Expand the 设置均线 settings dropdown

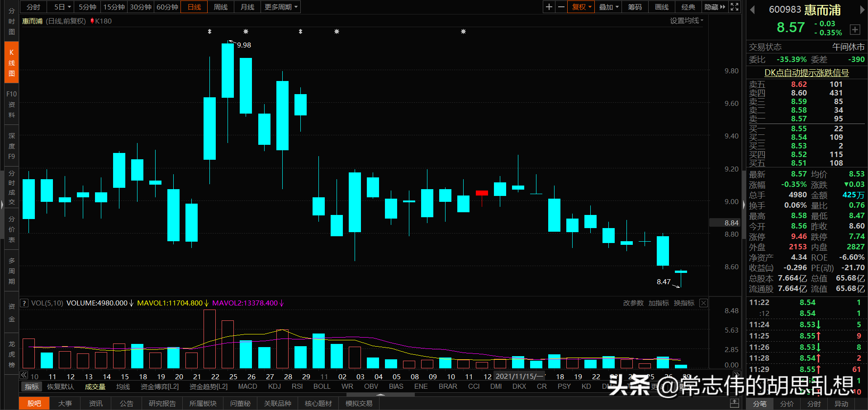(686, 20)
